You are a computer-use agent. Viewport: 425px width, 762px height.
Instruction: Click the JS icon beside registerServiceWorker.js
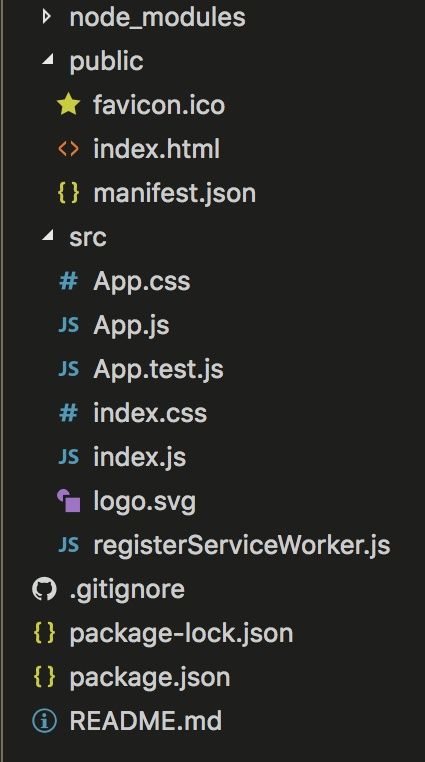[x=68, y=545]
